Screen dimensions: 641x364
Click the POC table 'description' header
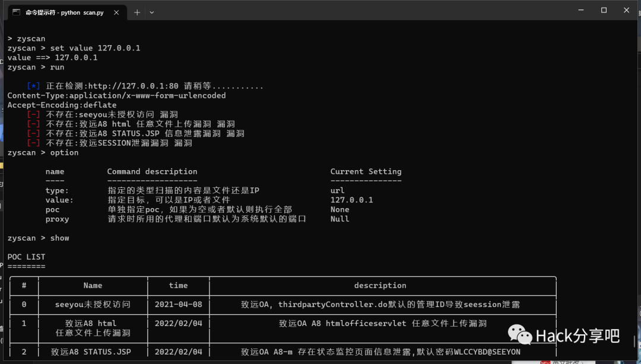[x=380, y=286]
